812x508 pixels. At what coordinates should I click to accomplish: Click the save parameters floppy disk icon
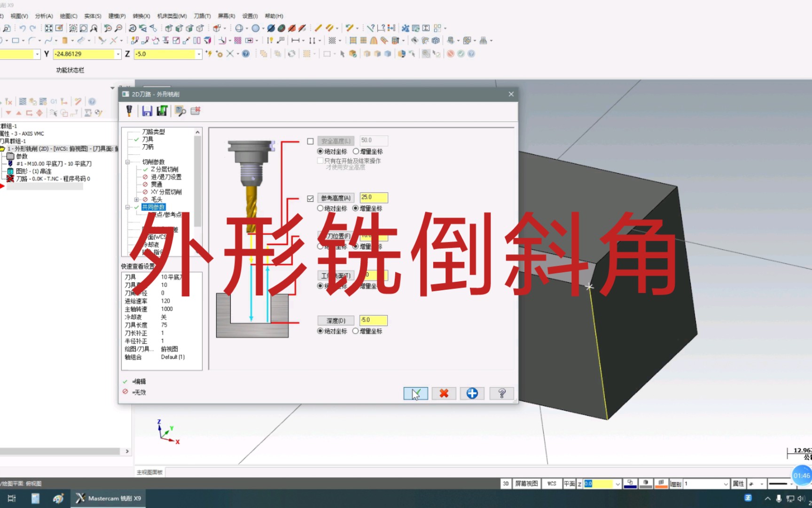(147, 111)
